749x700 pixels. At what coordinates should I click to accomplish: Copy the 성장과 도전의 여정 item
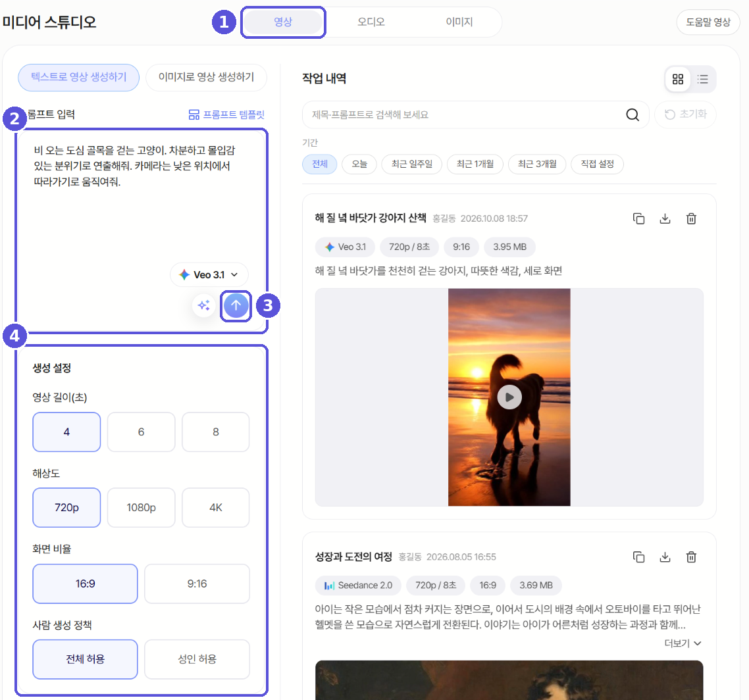click(638, 557)
